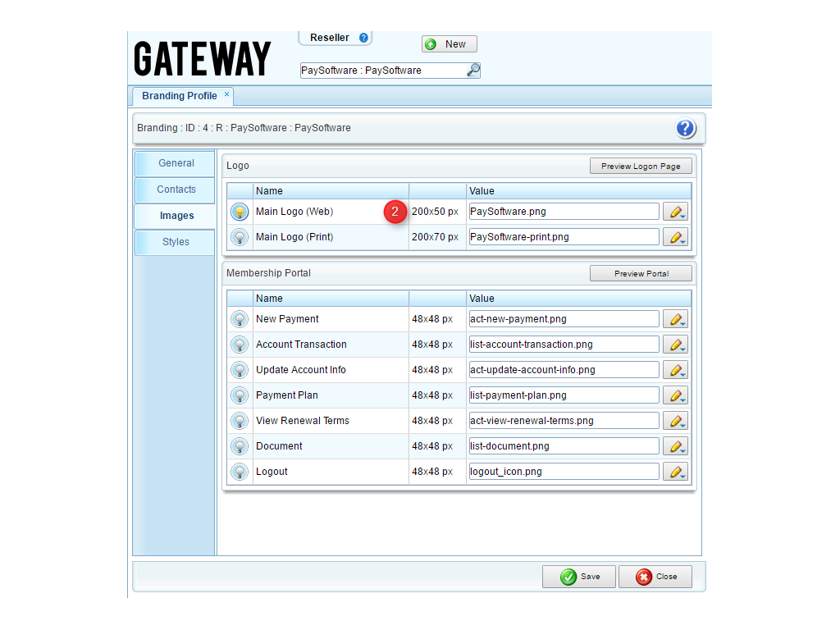Close the Branding Profile tab
The height and width of the screenshot is (630, 840).
point(227,94)
